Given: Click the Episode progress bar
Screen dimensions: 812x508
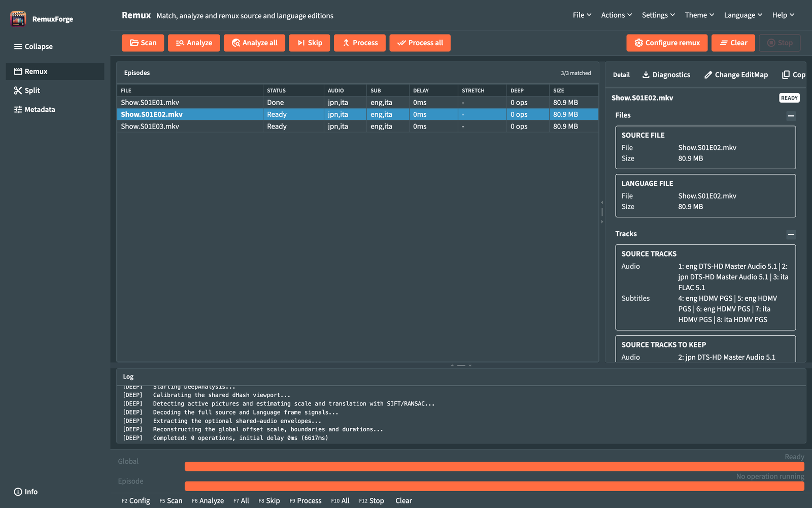Looking at the screenshot, I should [494, 486].
